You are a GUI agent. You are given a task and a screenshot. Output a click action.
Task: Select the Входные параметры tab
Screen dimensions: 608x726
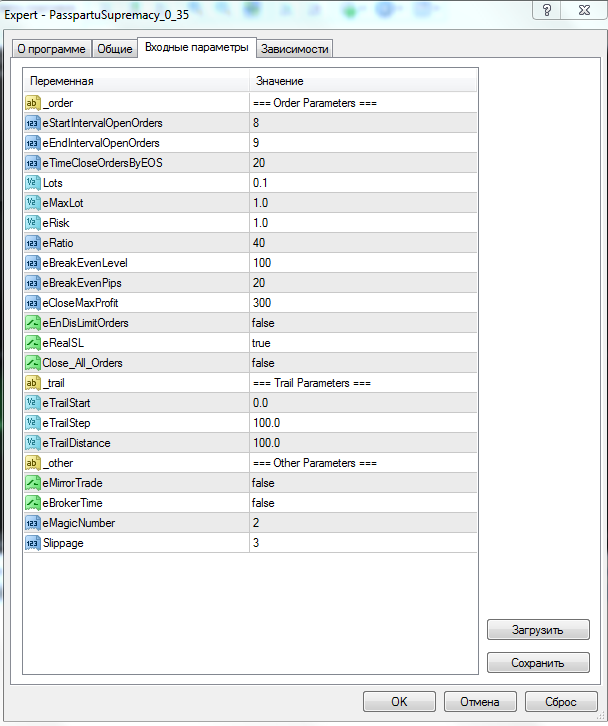click(x=197, y=47)
